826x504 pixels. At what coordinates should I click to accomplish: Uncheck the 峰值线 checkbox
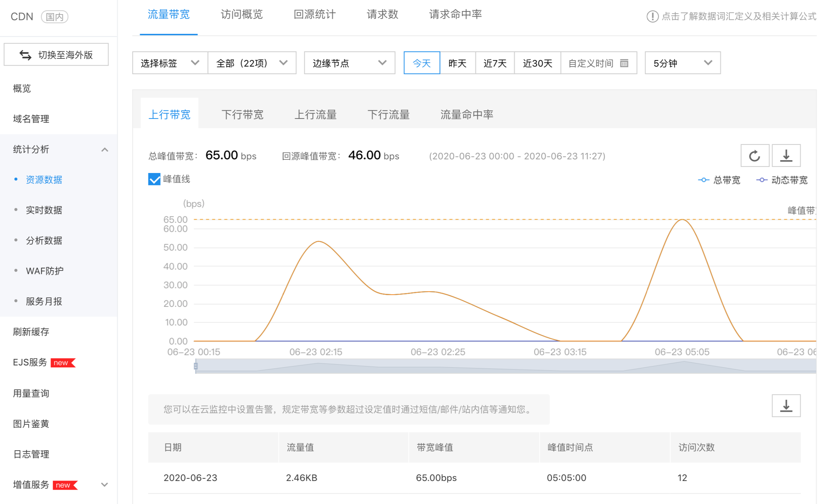(154, 179)
